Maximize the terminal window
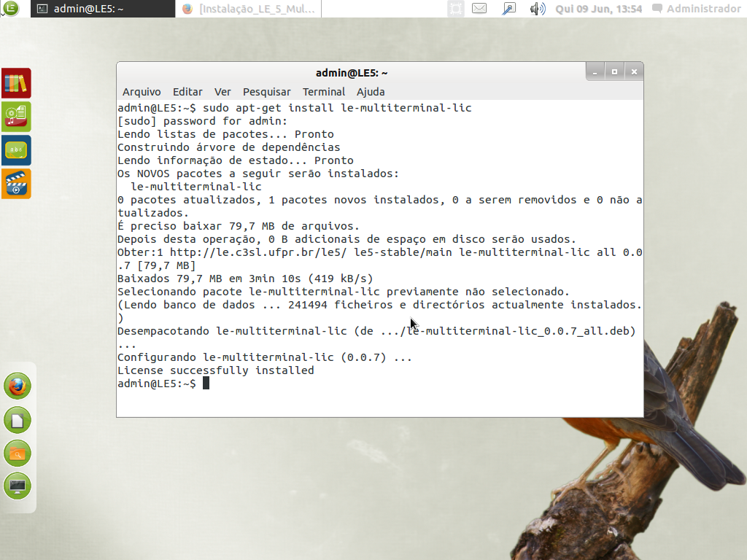Viewport: 747px width, 560px height. (x=614, y=72)
